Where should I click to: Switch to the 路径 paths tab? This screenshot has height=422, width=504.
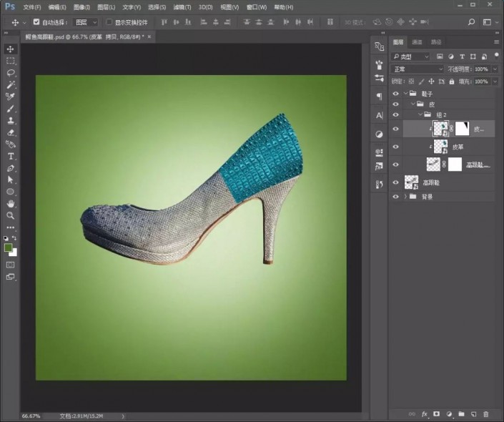pyautogui.click(x=436, y=42)
